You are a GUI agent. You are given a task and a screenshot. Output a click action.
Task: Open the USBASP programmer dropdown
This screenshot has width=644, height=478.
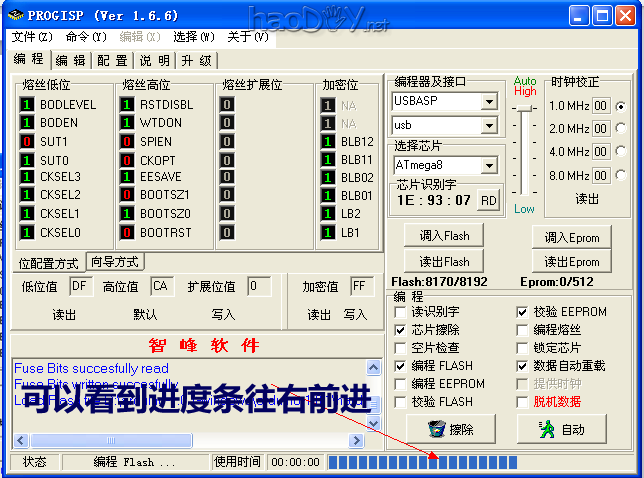coord(489,102)
